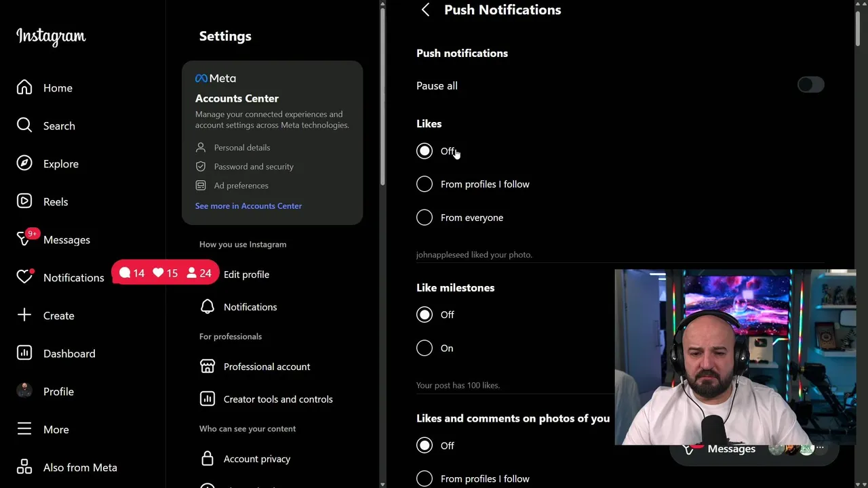Viewport: 868px width, 488px height.
Task: Toggle the Pause all switch
Action: point(810,85)
